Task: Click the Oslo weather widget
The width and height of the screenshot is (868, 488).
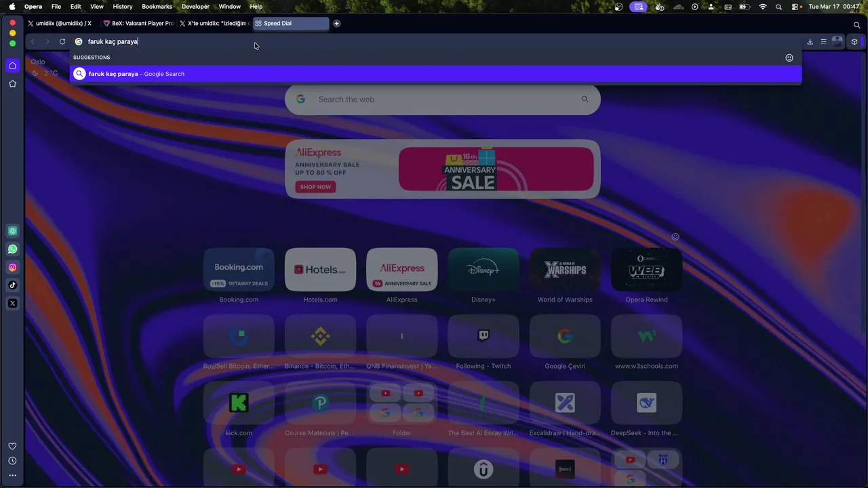Action: (45, 67)
